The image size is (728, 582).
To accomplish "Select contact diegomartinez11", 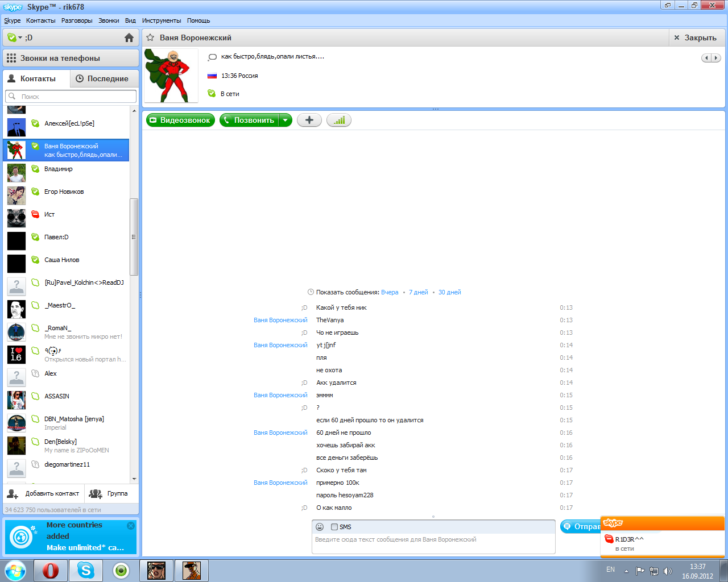I will coord(67,468).
